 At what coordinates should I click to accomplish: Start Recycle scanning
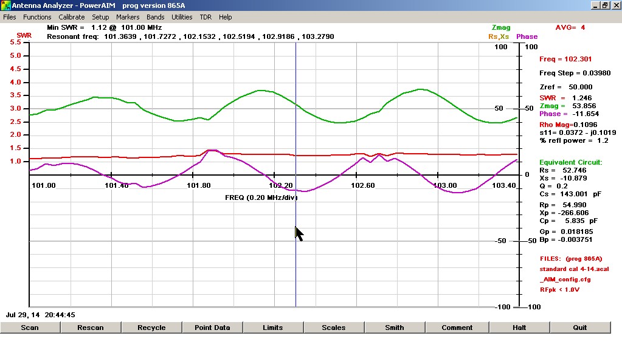coord(151,328)
